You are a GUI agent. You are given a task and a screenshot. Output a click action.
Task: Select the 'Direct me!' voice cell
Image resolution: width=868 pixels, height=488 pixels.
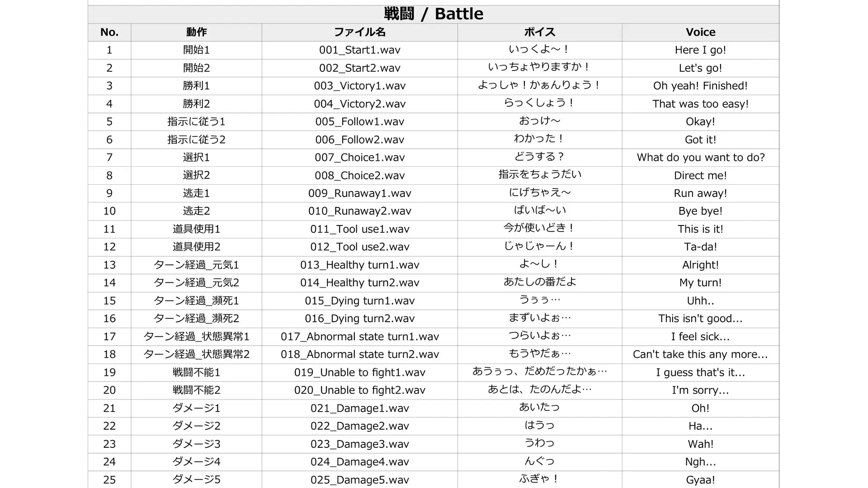point(700,175)
